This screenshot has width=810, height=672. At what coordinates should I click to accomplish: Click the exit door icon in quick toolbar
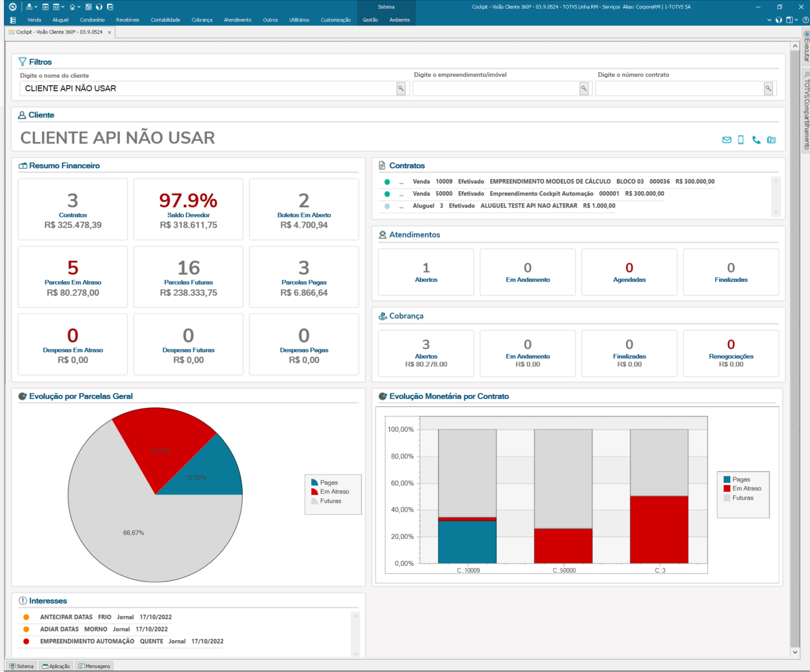pyautogui.click(x=110, y=7)
